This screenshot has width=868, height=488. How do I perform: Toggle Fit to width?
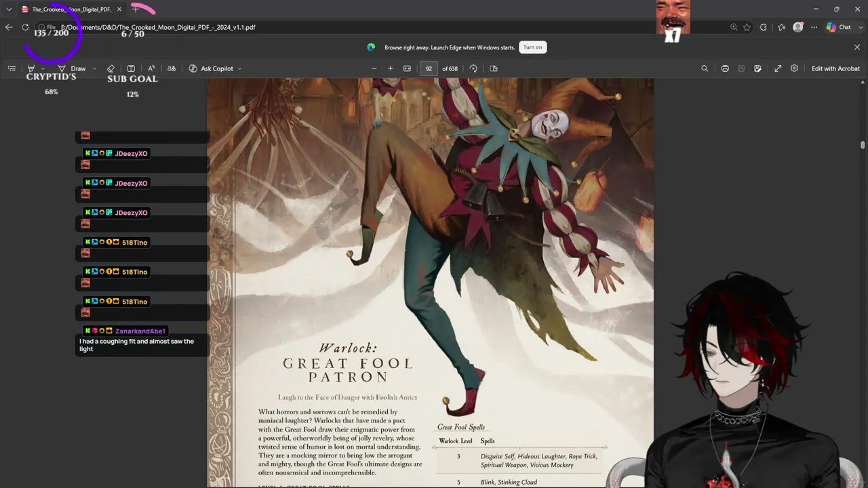pos(407,68)
